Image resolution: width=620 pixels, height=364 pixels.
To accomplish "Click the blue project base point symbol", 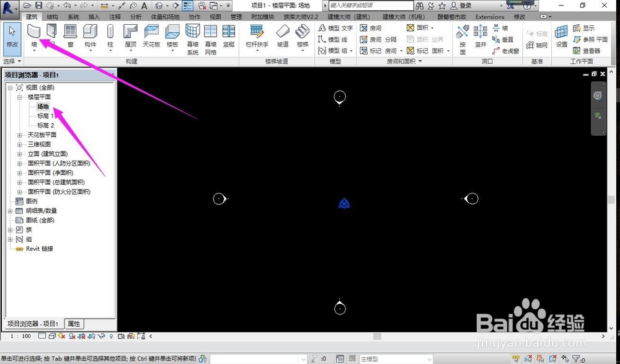I will click(x=344, y=203).
